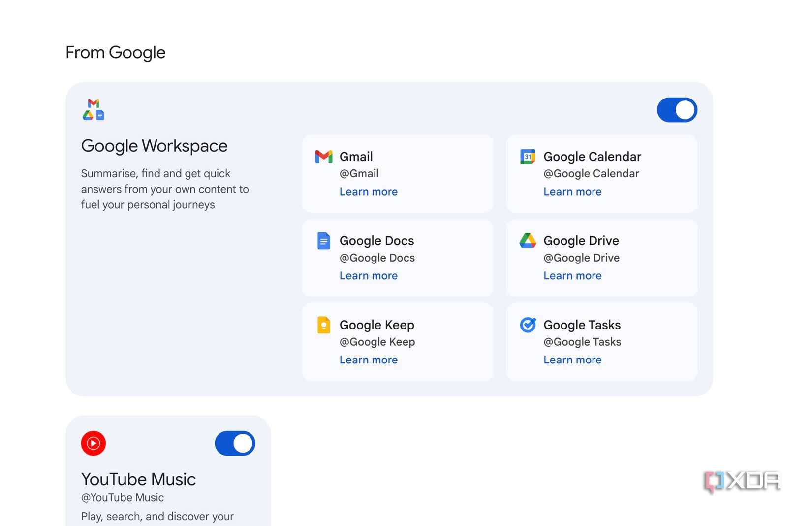The width and height of the screenshot is (812, 526).
Task: Click the Google Workspace combined apps icon
Action: click(x=94, y=109)
